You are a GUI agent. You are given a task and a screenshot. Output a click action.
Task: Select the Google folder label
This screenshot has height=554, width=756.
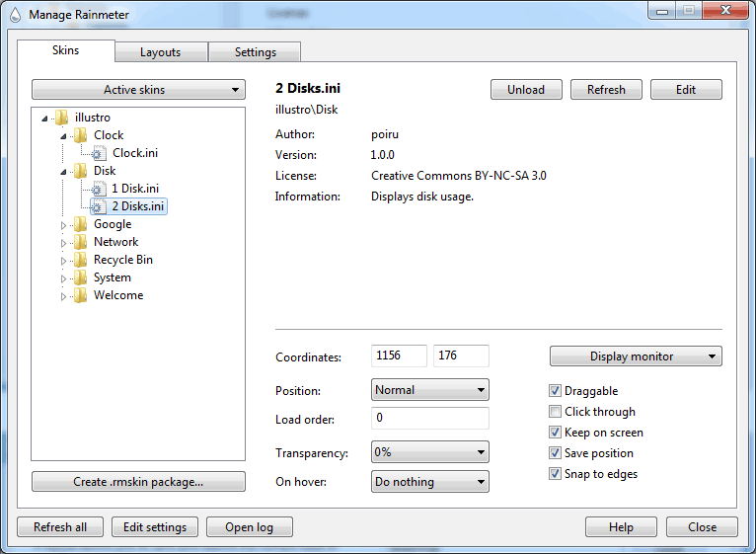pyautogui.click(x=113, y=224)
